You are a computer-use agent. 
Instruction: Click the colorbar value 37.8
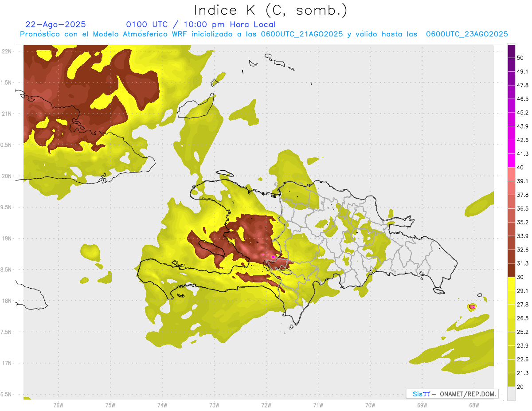click(x=523, y=195)
